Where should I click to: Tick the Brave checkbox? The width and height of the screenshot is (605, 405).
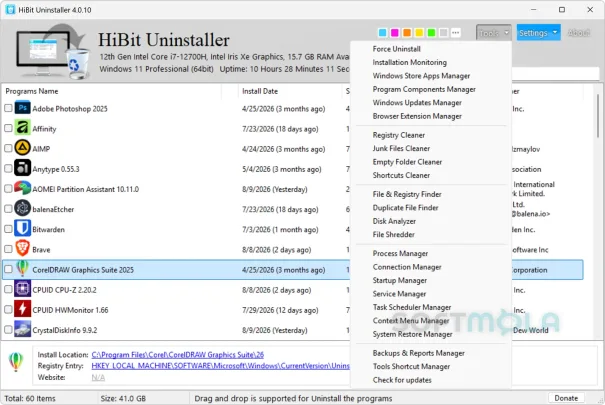point(8,249)
